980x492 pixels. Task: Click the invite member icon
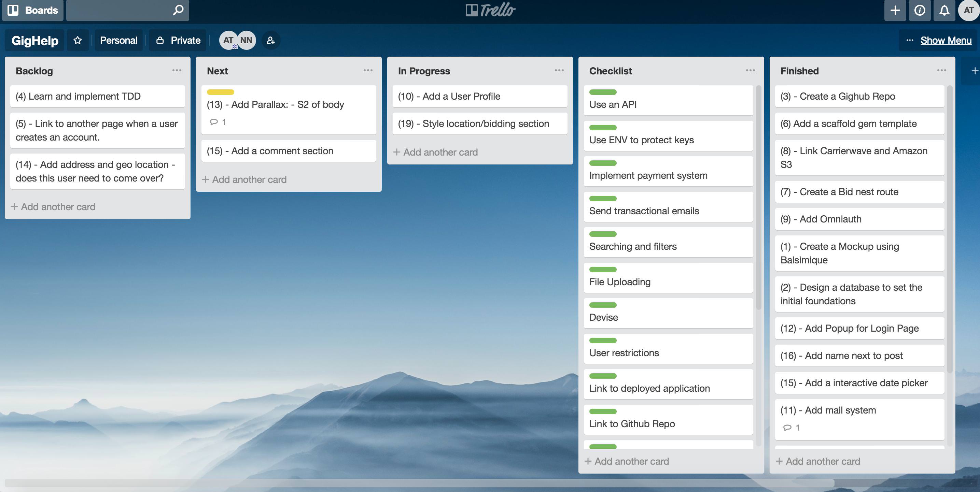point(270,40)
